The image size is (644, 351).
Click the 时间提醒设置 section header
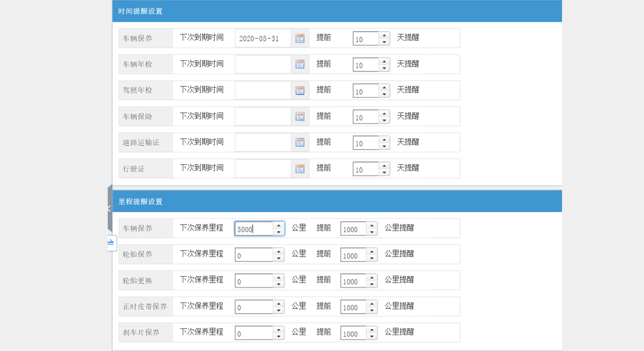[x=337, y=11]
